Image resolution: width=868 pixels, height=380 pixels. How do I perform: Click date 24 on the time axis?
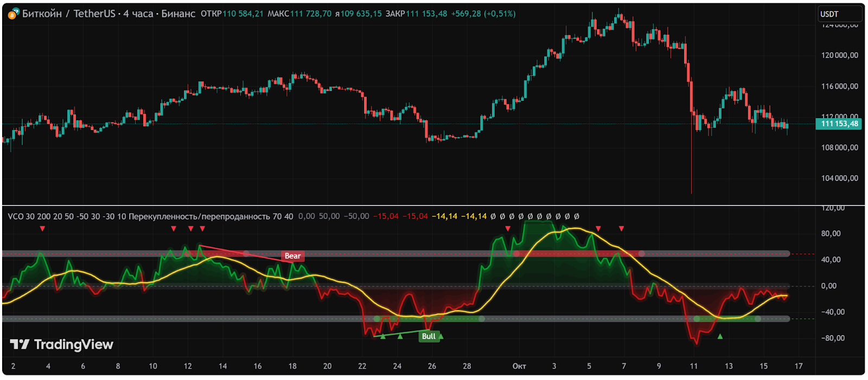[397, 366]
